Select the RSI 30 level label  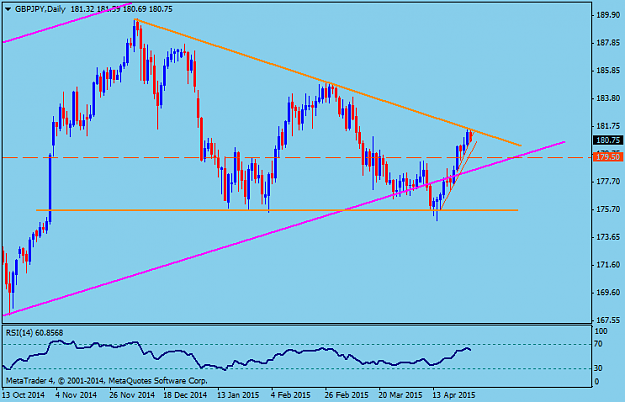tap(598, 368)
